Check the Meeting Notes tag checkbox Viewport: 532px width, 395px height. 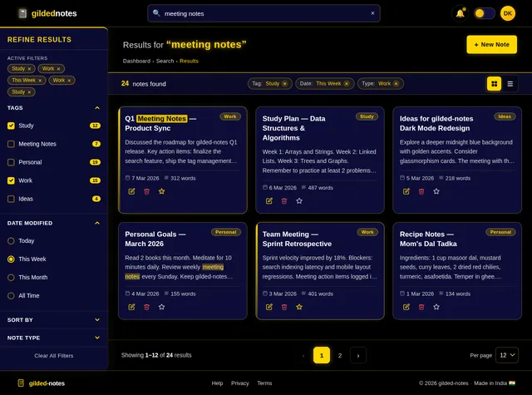pos(11,144)
